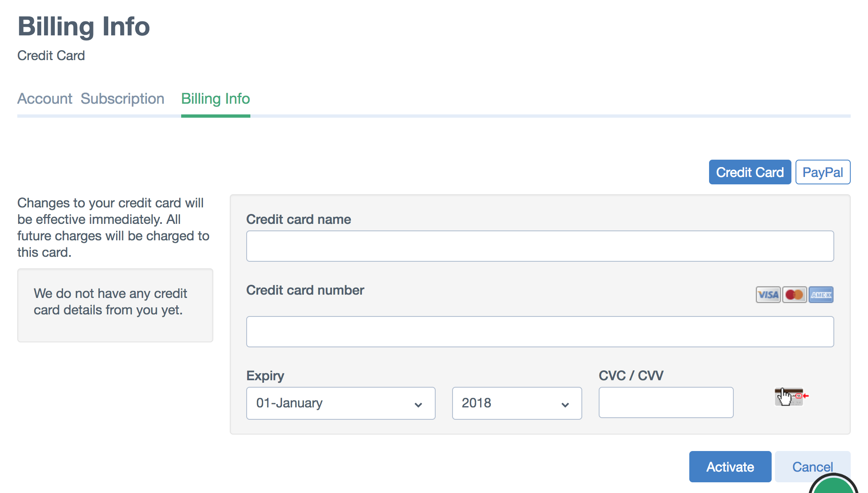
Task: Open the expiry month chevron arrow
Action: tap(418, 405)
